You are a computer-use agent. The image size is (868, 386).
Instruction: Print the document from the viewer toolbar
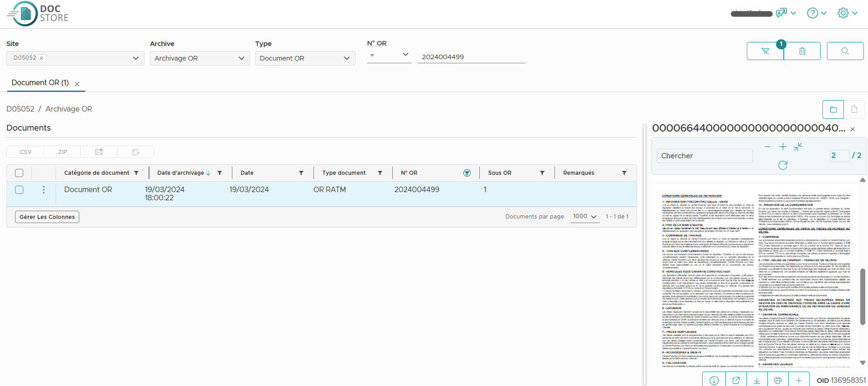778,380
